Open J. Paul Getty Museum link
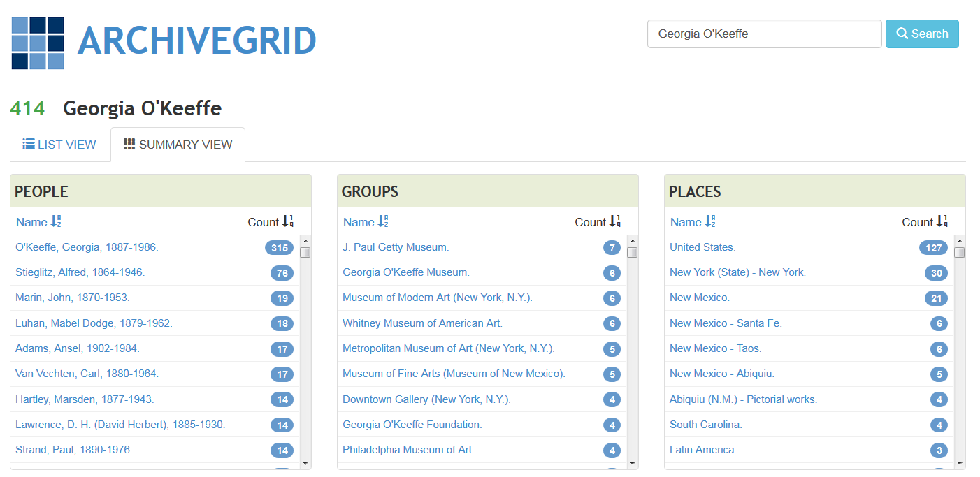The height and width of the screenshot is (477, 980). (396, 247)
